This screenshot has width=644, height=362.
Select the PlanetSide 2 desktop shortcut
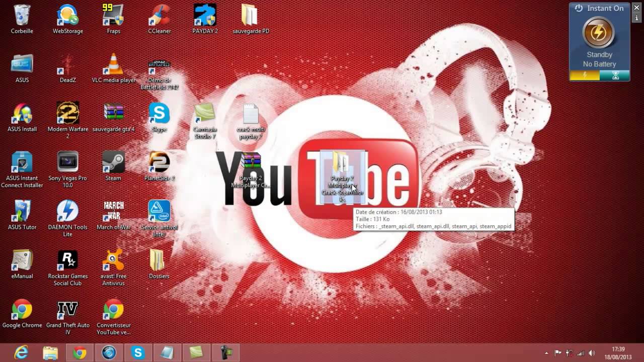(159, 166)
